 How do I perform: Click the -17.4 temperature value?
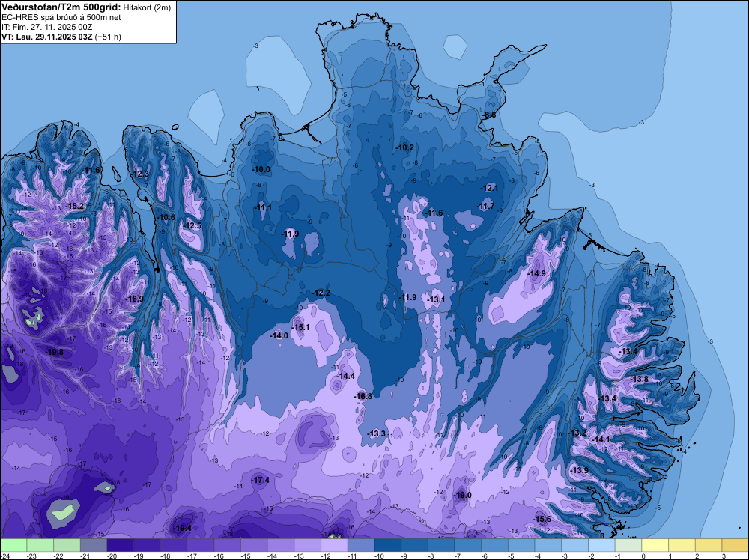click(x=261, y=481)
